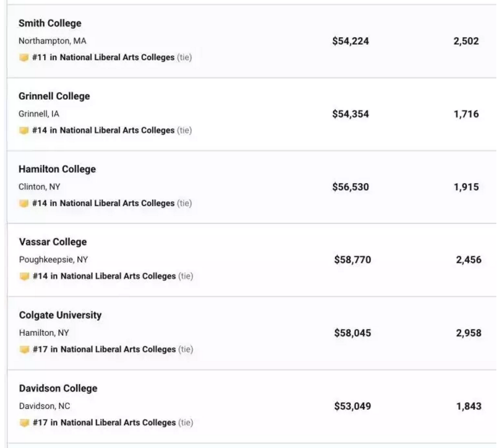Click the $58,770 tuition for Vassar
The width and height of the screenshot is (503, 448).
click(x=352, y=260)
